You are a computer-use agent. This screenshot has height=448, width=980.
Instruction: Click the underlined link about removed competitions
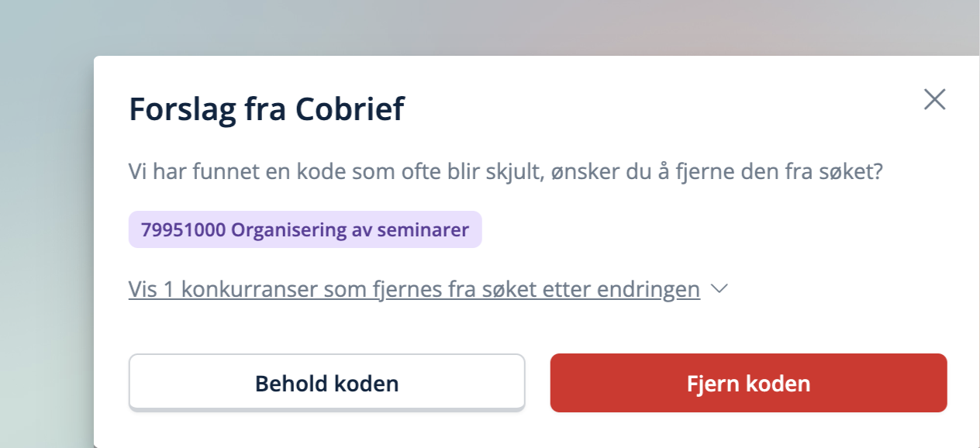click(x=414, y=288)
